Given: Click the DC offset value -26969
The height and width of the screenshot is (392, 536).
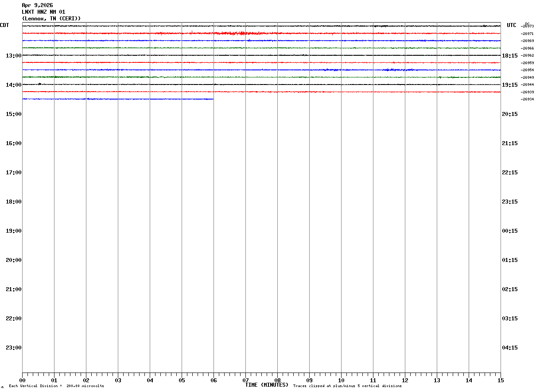Looking at the screenshot, I should (527, 41).
